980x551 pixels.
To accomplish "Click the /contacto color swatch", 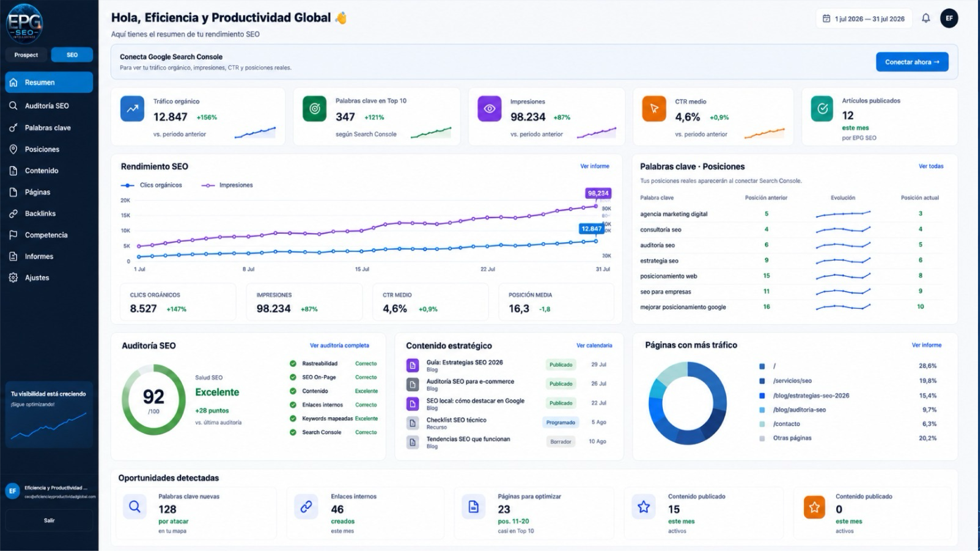I will point(762,424).
